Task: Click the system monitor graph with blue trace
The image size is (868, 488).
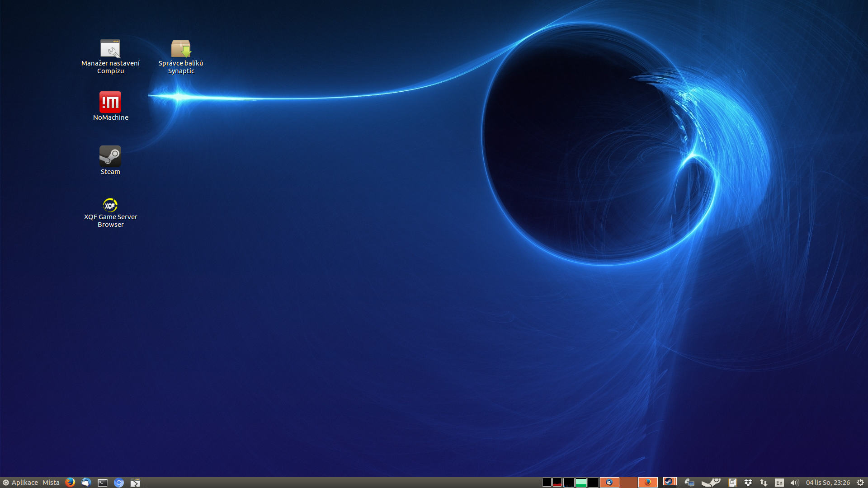Action: point(569,483)
